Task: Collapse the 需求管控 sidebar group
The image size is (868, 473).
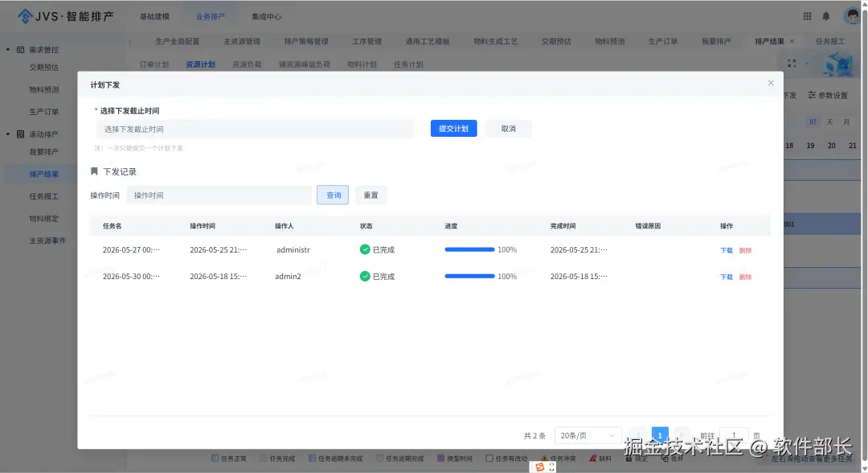Action: tap(8, 50)
